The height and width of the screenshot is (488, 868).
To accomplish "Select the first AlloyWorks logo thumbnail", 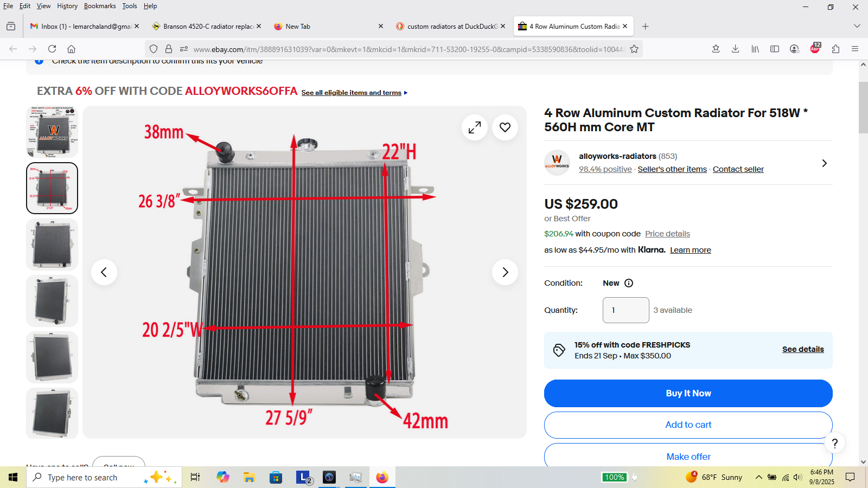I will click(52, 132).
